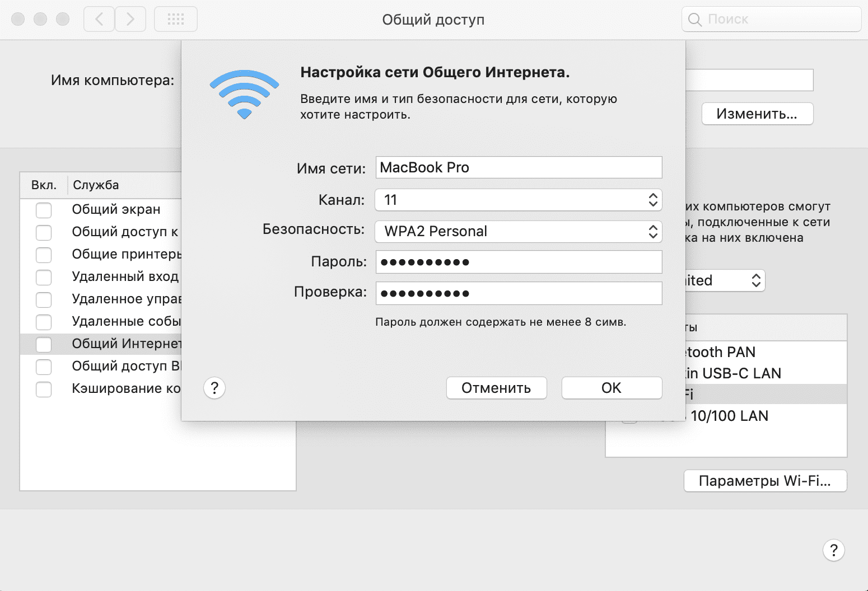This screenshot has height=591, width=868.
Task: Click the help question mark in the dialog
Action: [214, 387]
